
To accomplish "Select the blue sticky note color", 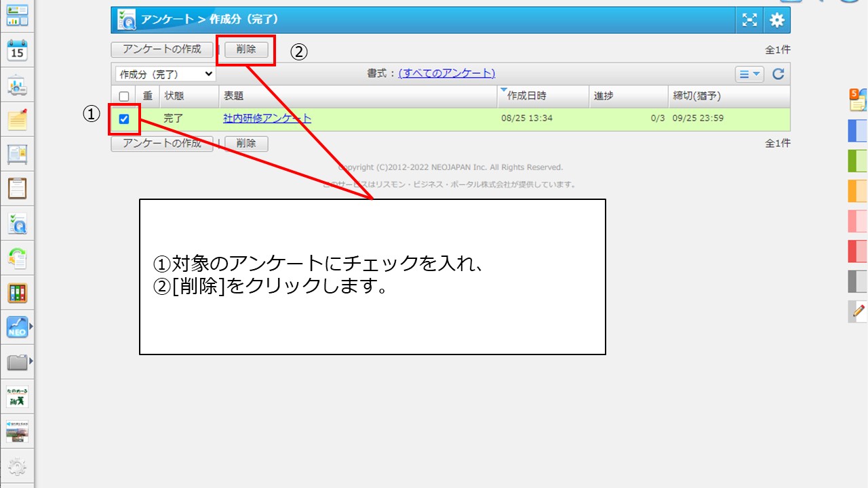I will coord(858,130).
